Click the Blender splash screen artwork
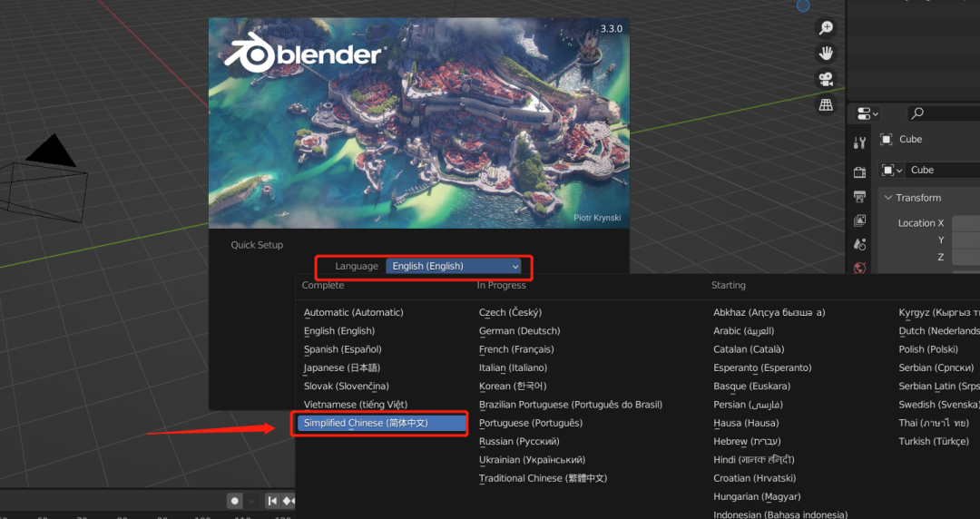 point(418,123)
